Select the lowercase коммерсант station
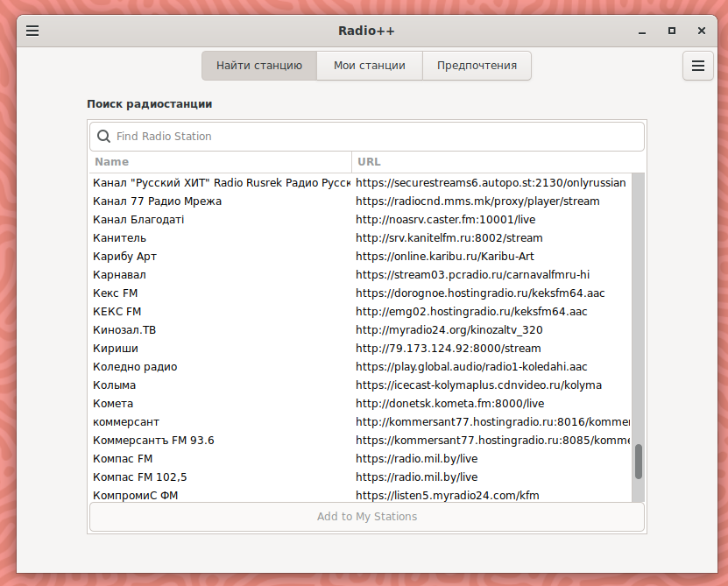728x586 pixels. [360, 421]
